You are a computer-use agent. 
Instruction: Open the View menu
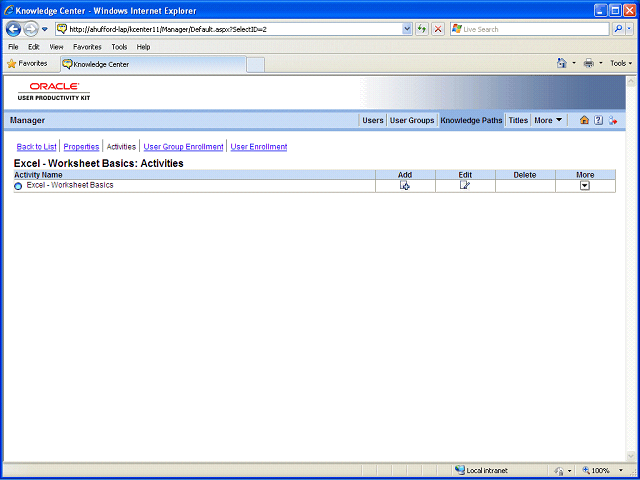(56, 47)
